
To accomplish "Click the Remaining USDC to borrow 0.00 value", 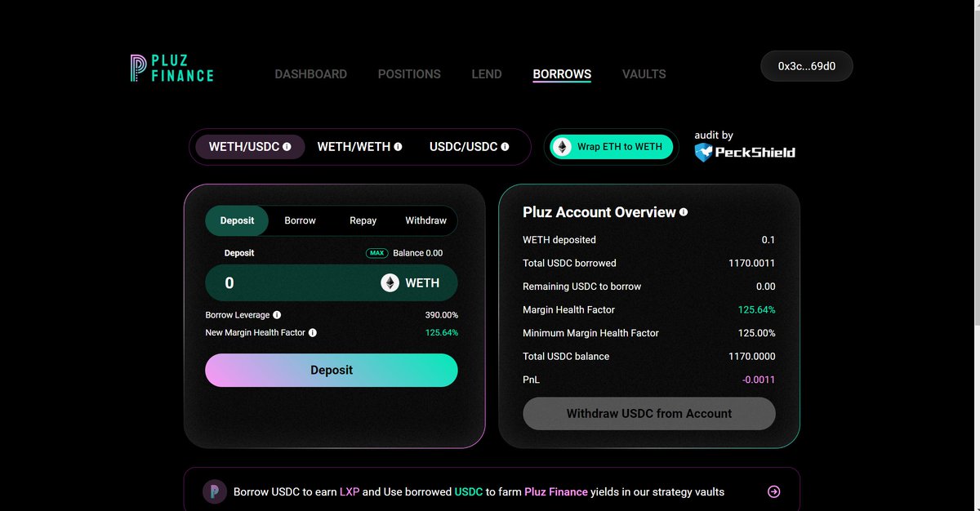I will 766,287.
